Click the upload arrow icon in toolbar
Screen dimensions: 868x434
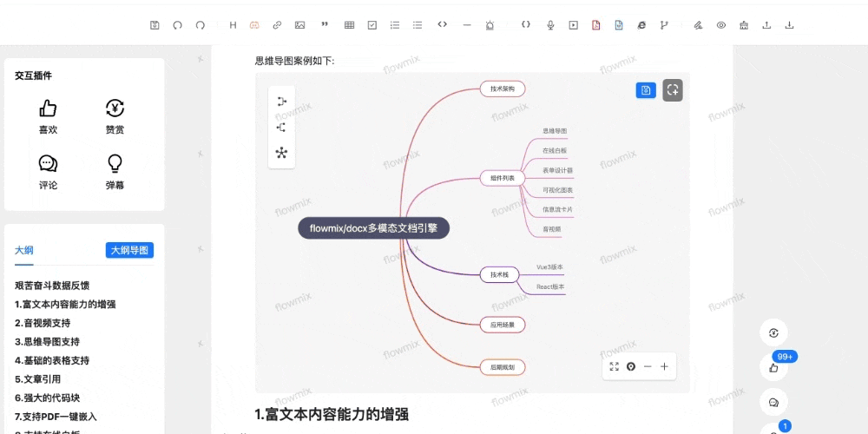[x=766, y=25]
